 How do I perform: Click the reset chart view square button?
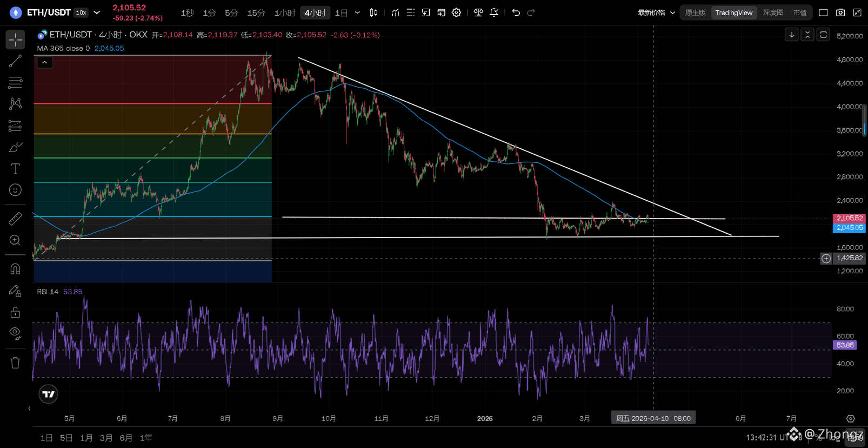click(x=823, y=35)
